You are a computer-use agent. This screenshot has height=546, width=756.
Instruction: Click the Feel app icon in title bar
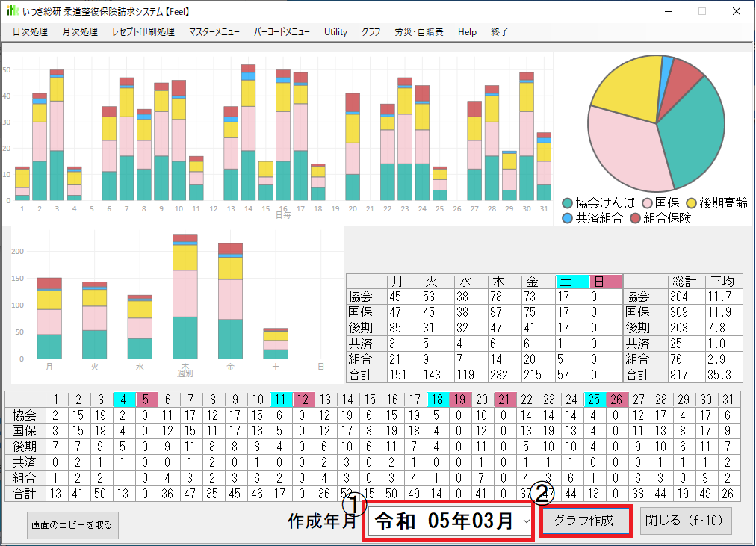(12, 11)
